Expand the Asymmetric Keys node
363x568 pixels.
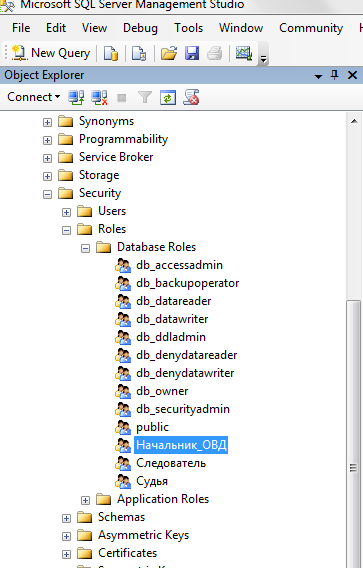pos(66,536)
